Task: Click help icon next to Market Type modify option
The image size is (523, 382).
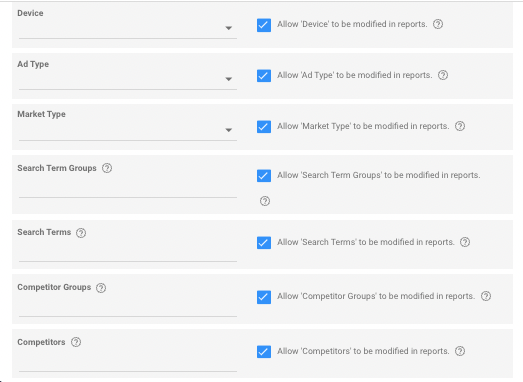Action: coord(460,126)
